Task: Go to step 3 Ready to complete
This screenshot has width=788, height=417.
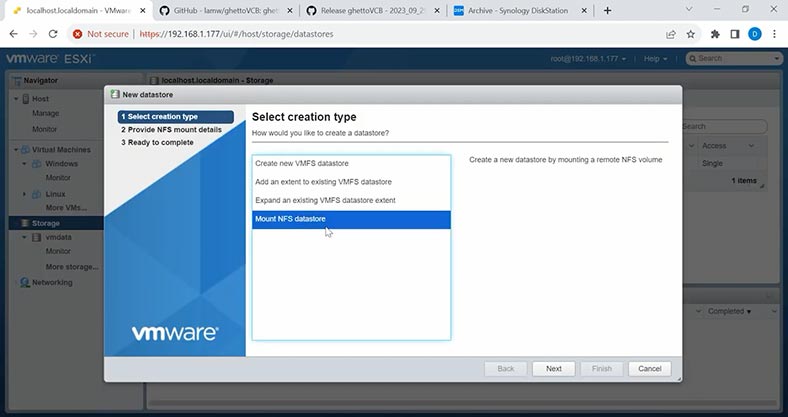Action: click(x=157, y=143)
